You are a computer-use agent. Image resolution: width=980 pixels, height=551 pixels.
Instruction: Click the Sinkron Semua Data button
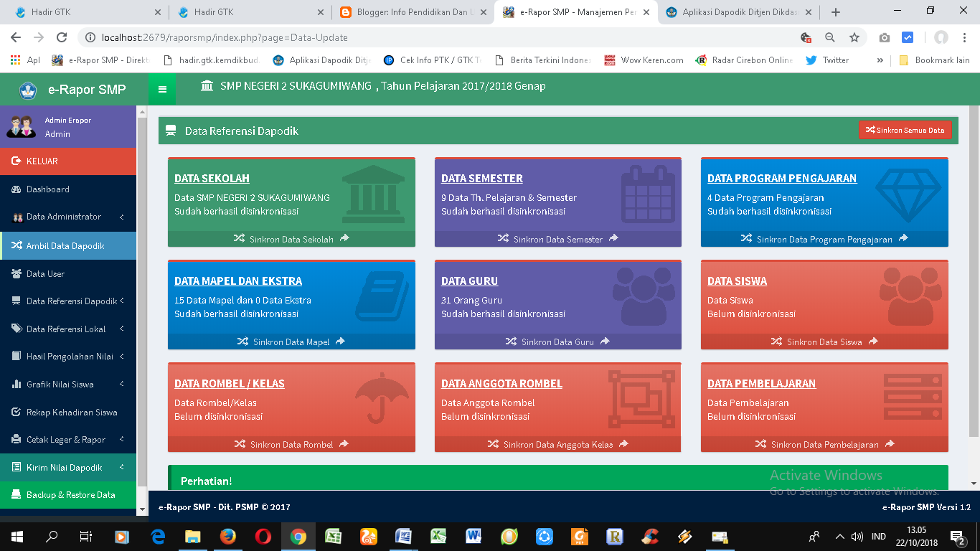(905, 130)
